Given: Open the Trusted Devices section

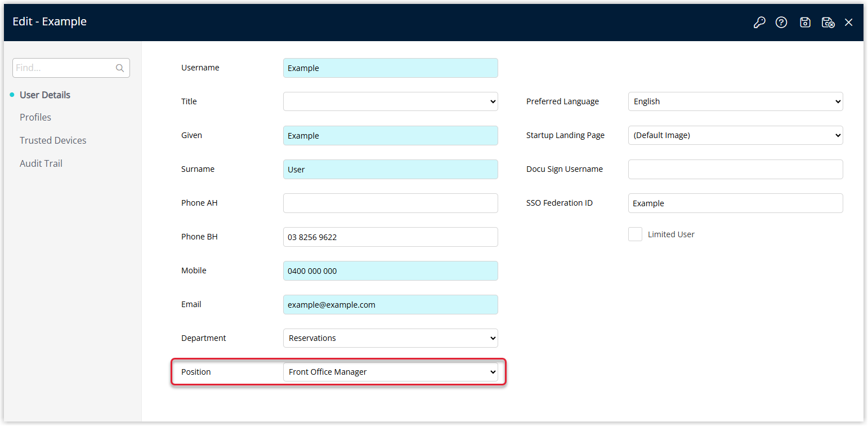Looking at the screenshot, I should coord(53,140).
